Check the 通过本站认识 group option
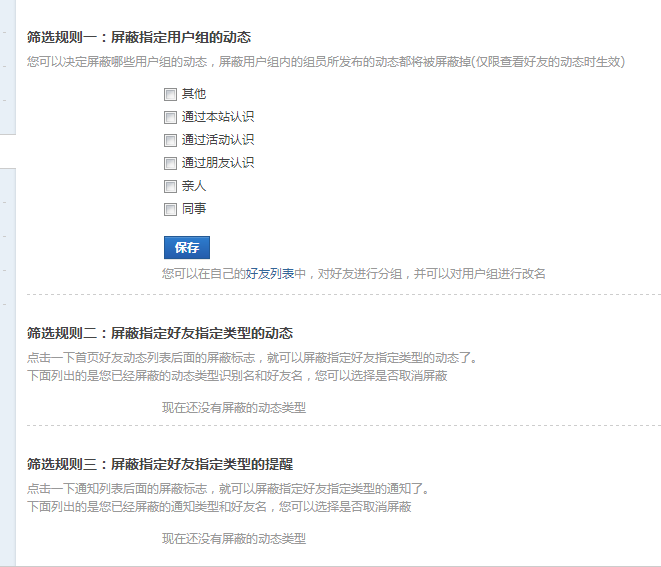Viewport: 661px width, 567px height. [170, 117]
